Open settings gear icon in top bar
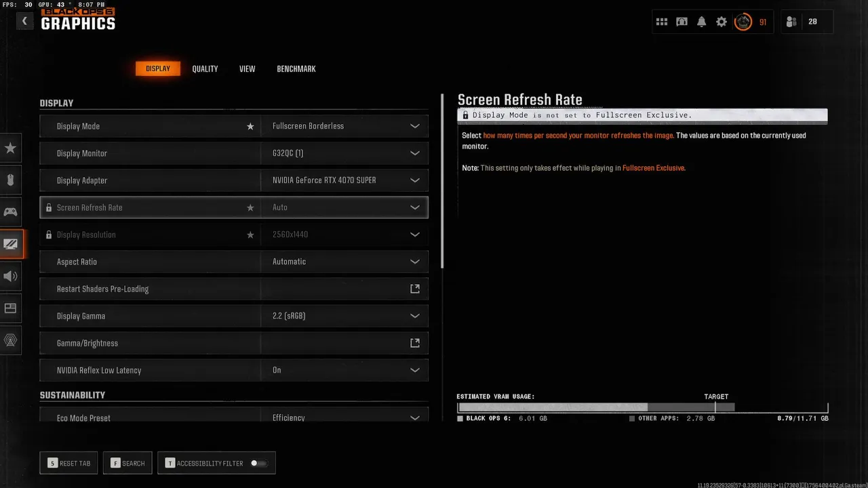 click(x=722, y=22)
